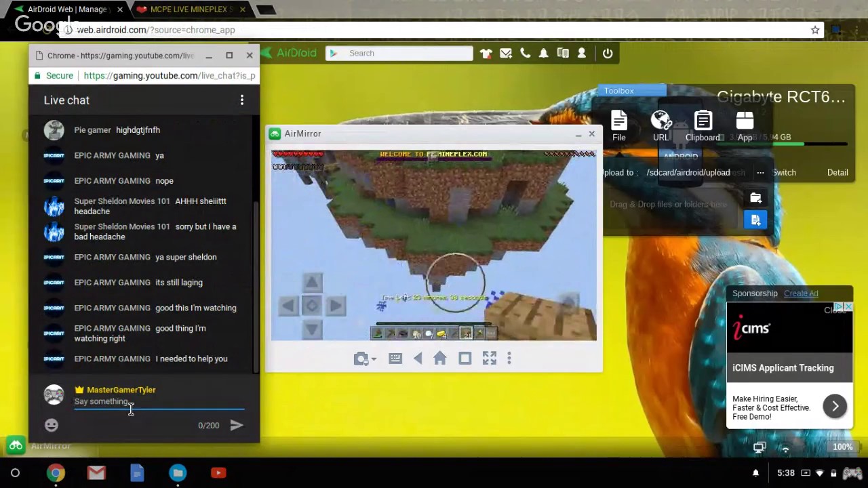Open the Chrome OS launcher circle
This screenshot has width=868, height=488.
15,473
